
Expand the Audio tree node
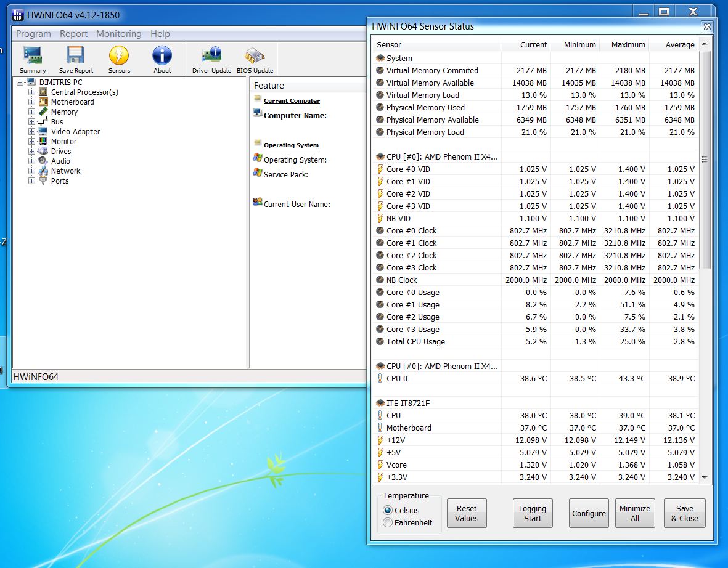(x=31, y=161)
